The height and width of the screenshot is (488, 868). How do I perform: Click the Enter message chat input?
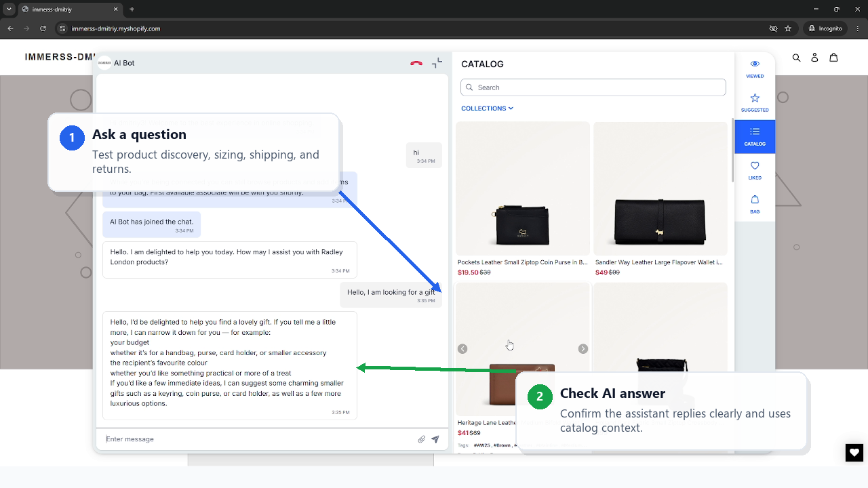pos(259,439)
